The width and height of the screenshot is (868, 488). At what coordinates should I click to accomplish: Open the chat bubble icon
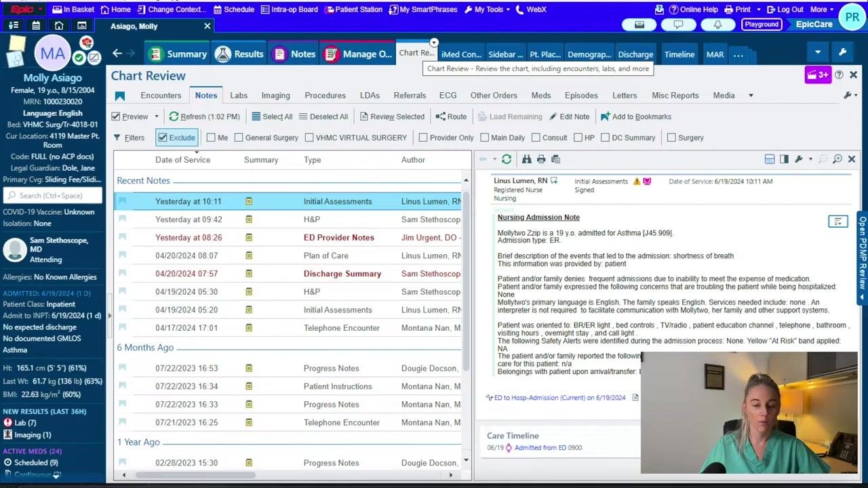click(x=678, y=24)
